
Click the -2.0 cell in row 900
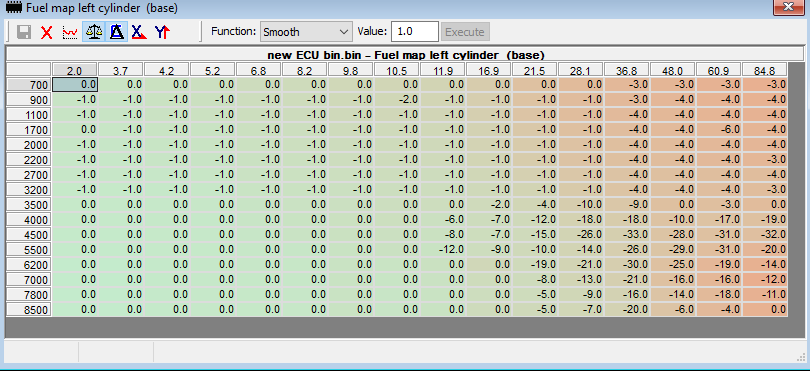(397, 100)
